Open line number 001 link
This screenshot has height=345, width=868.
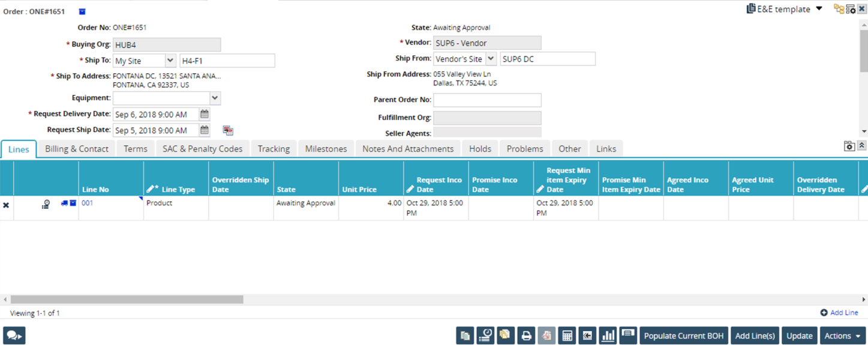[88, 203]
